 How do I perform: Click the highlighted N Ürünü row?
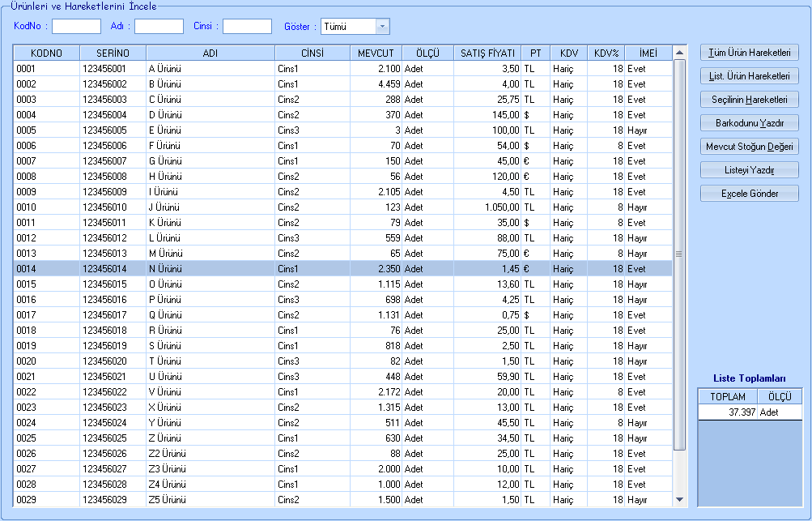click(x=342, y=268)
